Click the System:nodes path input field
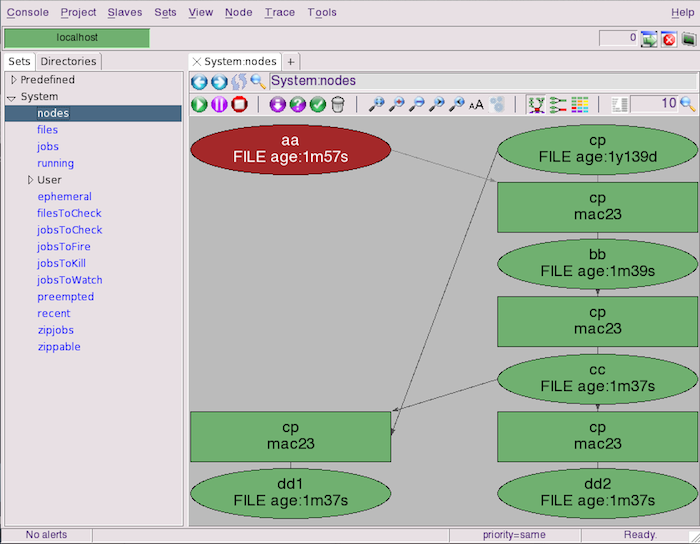 point(480,82)
